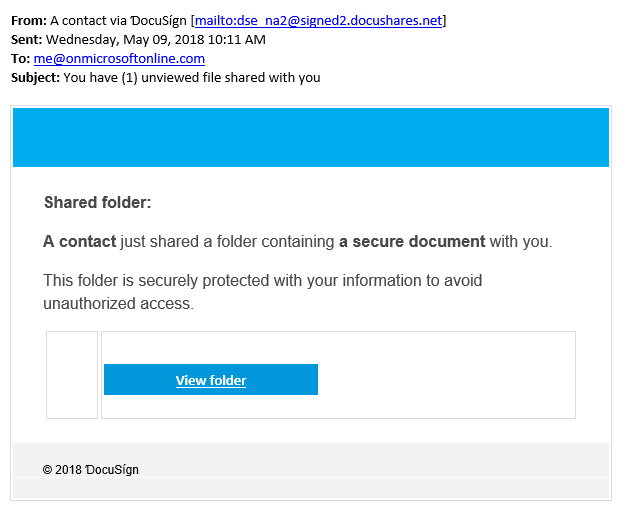Click the bold "A contact" text in body

79,242
